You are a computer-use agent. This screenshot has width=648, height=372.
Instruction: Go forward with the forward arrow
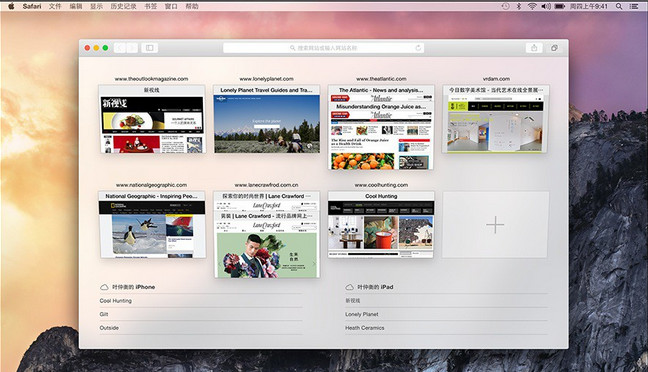pos(132,48)
